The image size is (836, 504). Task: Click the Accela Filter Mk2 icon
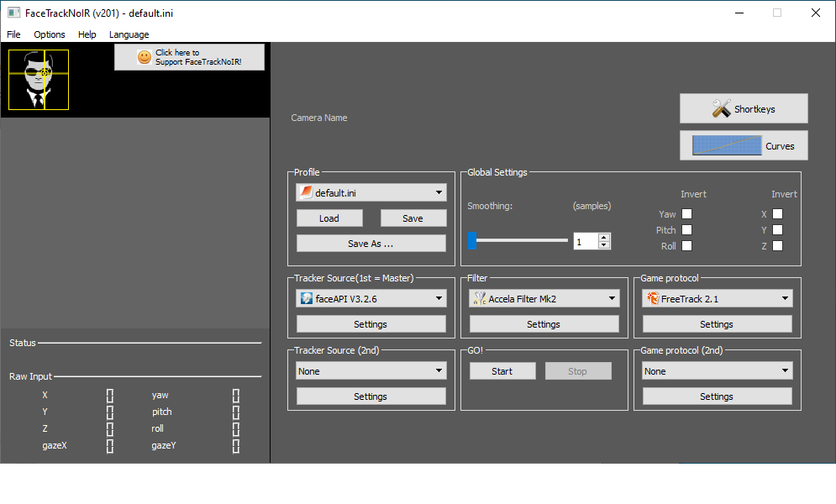[479, 298]
